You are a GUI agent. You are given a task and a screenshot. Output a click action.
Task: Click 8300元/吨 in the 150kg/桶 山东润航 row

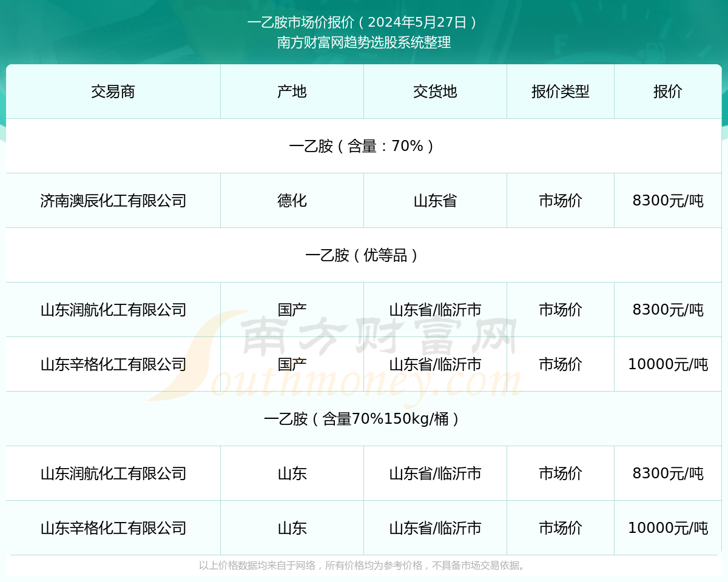coord(668,473)
